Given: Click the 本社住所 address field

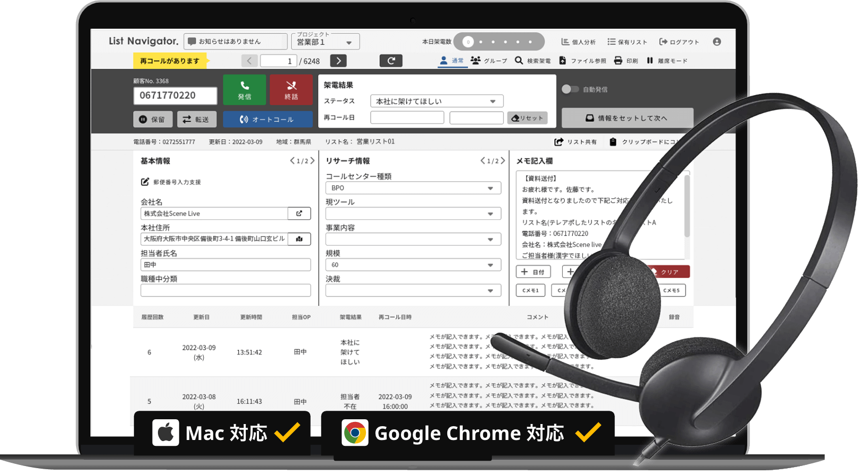Looking at the screenshot, I should coord(214,239).
